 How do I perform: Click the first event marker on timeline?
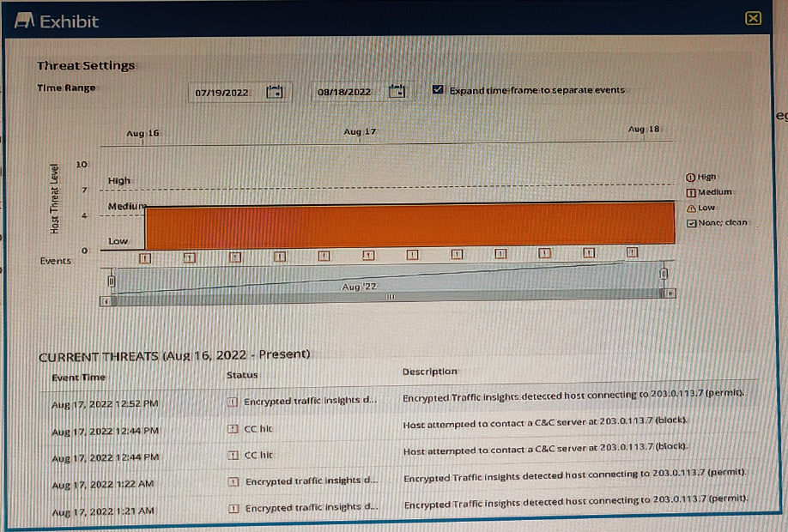point(144,257)
